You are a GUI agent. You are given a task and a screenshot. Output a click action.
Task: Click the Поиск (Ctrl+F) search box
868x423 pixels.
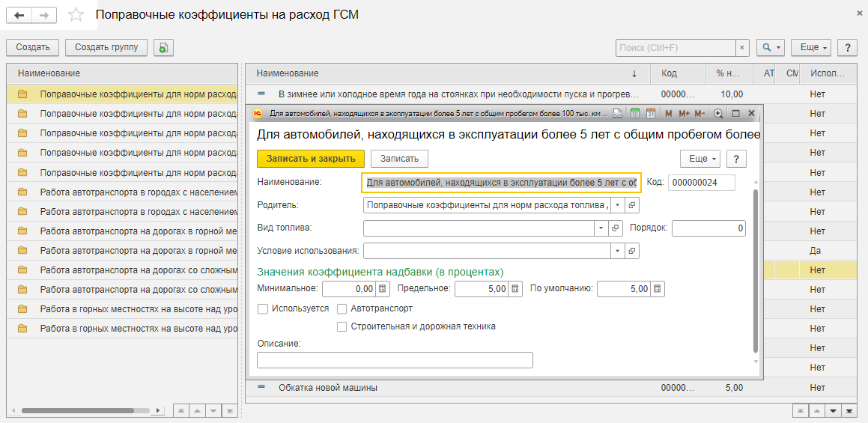(x=676, y=48)
